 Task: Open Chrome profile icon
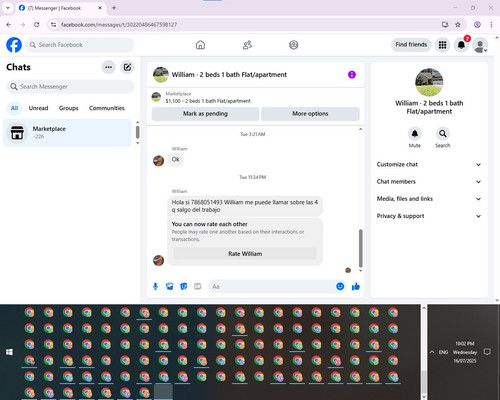[x=477, y=25]
